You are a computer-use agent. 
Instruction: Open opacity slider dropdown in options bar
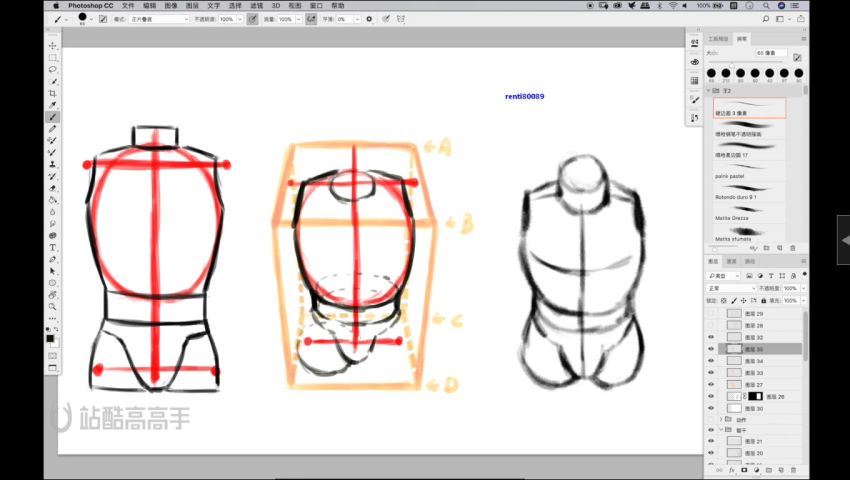click(240, 19)
